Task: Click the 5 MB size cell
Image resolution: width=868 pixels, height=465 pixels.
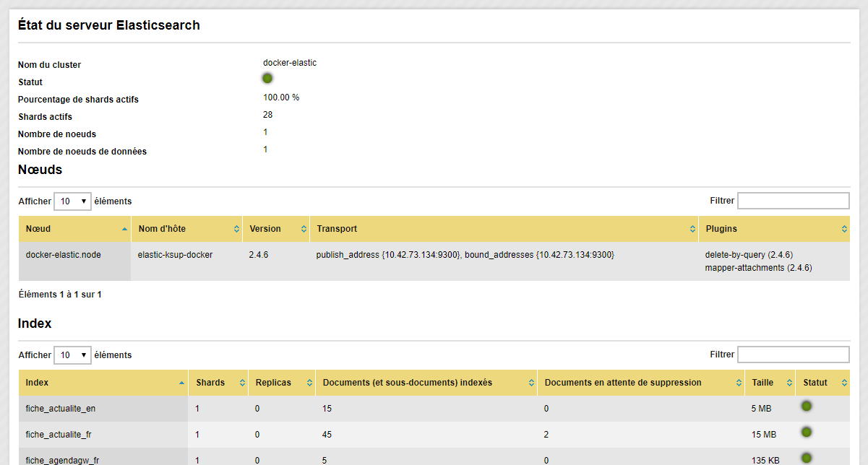Action: coord(770,409)
